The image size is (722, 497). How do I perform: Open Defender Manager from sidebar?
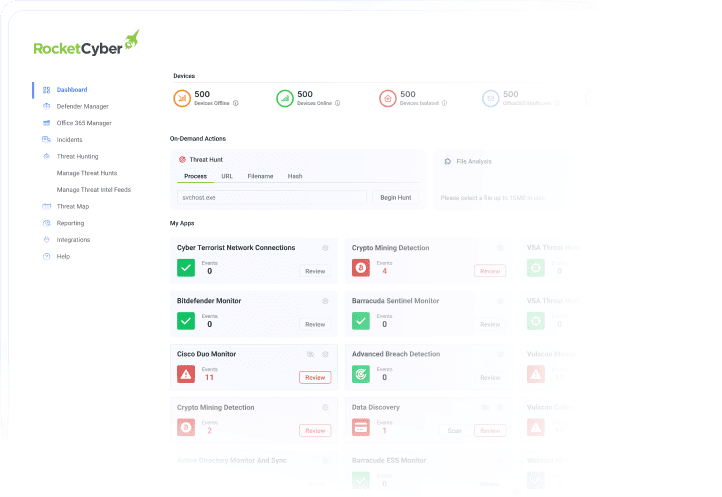(82, 106)
